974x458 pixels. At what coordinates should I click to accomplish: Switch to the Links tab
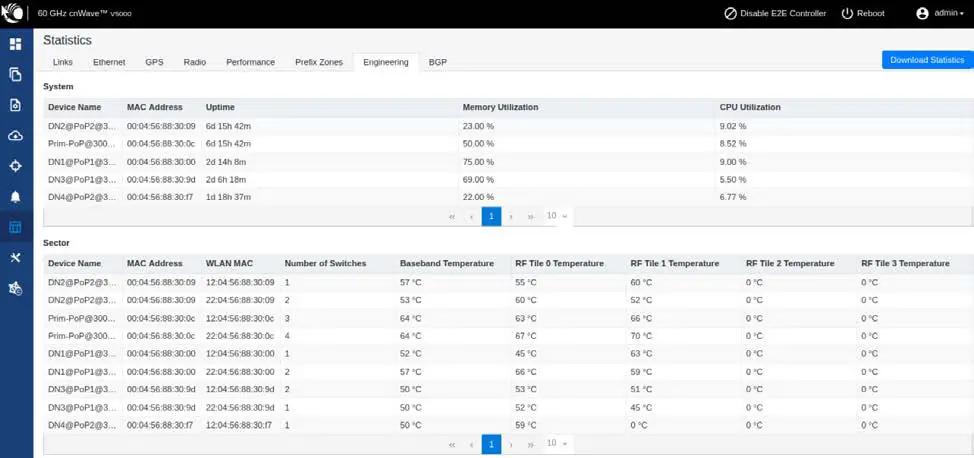pyautogui.click(x=63, y=62)
